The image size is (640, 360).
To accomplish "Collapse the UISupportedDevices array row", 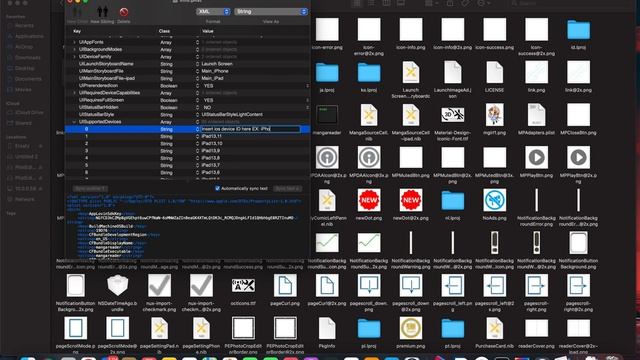I will [x=74, y=122].
